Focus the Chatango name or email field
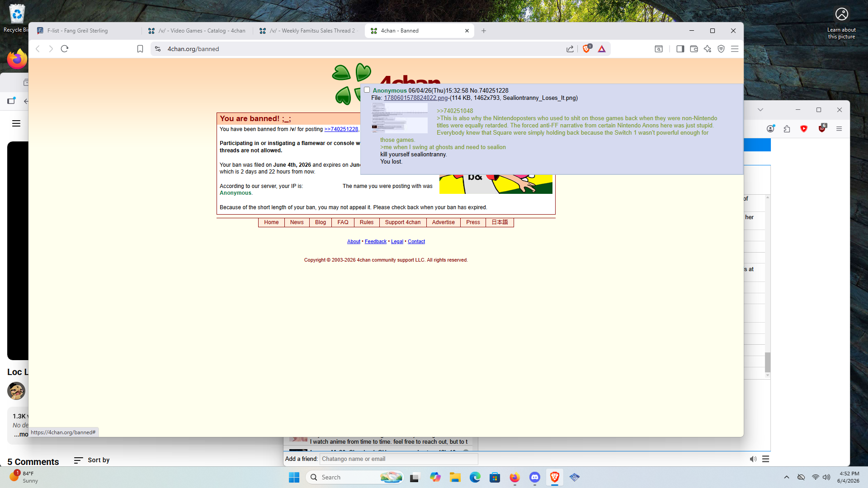The image size is (868, 488). pyautogui.click(x=399, y=459)
